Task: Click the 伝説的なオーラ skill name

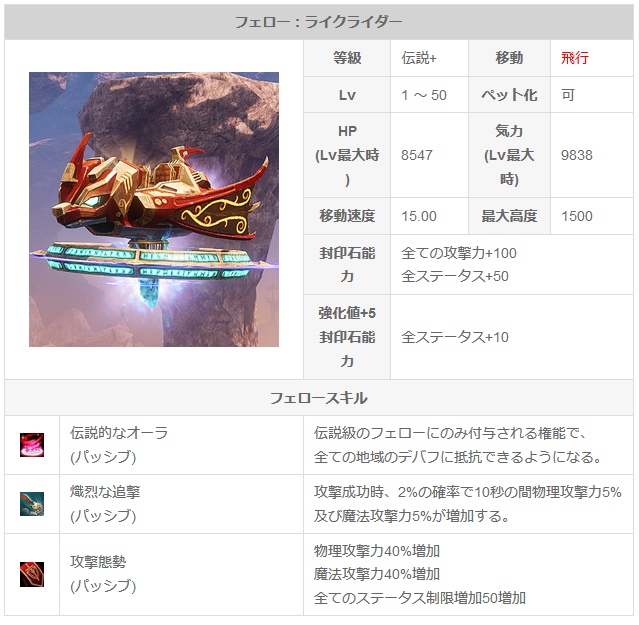Action: pos(119,433)
